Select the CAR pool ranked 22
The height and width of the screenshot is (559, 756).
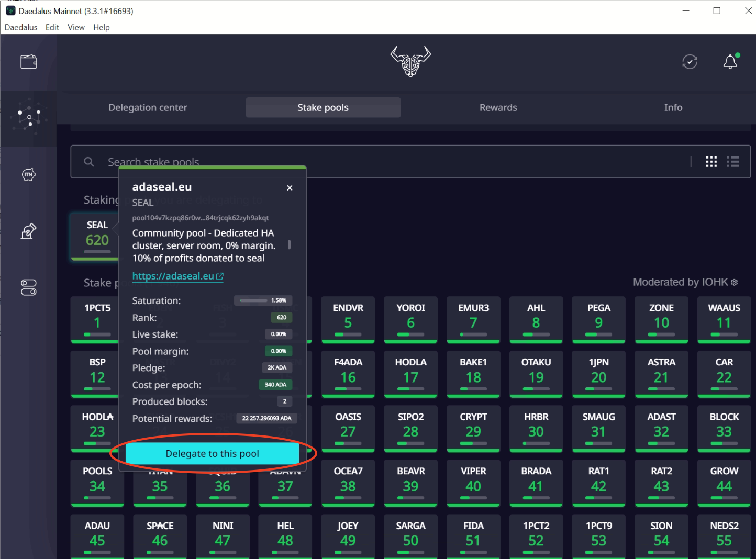(724, 374)
